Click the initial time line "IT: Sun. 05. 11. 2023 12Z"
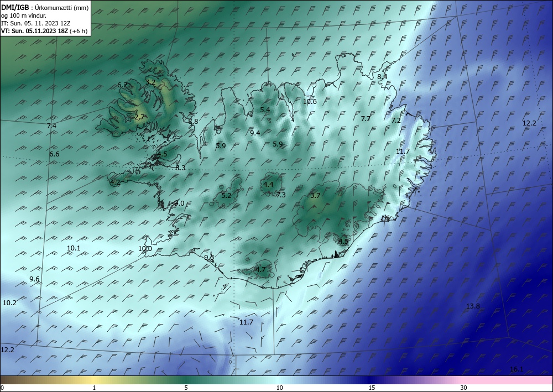 point(35,23)
